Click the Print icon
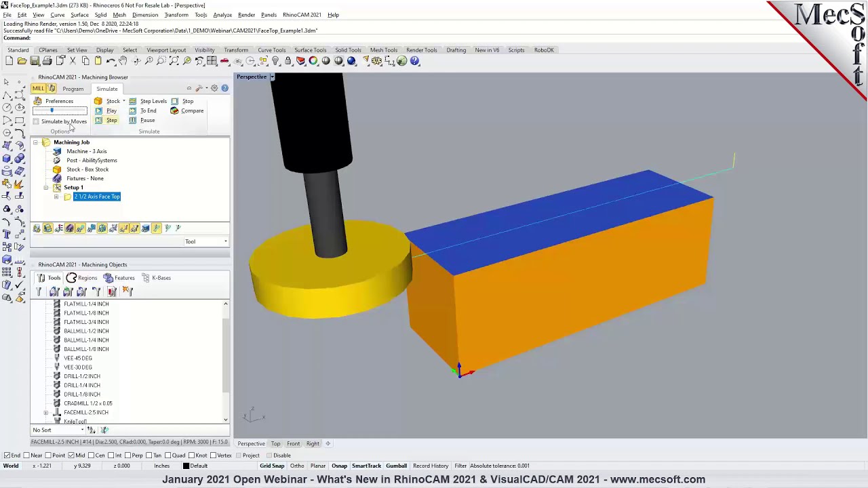 click(47, 61)
